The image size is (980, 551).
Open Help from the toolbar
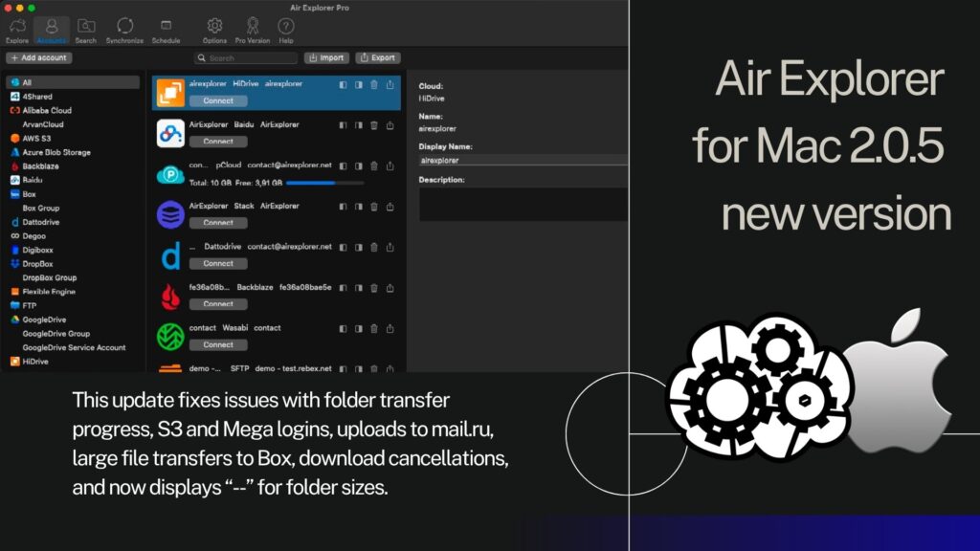click(285, 29)
